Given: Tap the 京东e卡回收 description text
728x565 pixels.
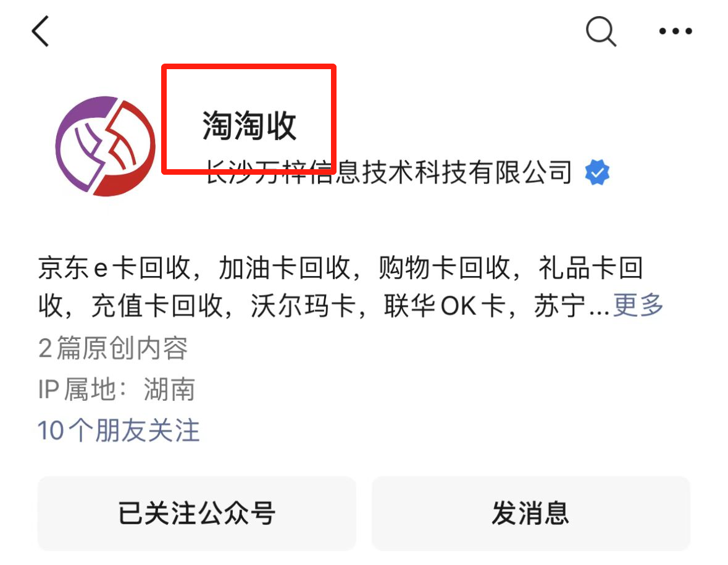Looking at the screenshot, I should (x=115, y=268).
